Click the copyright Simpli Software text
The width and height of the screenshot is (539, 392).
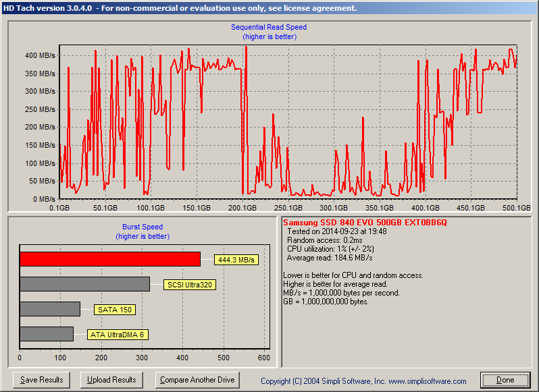tap(363, 381)
